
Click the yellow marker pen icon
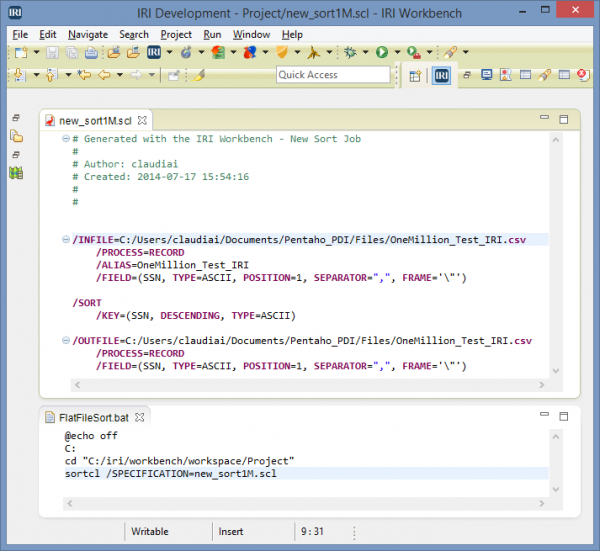tap(199, 75)
